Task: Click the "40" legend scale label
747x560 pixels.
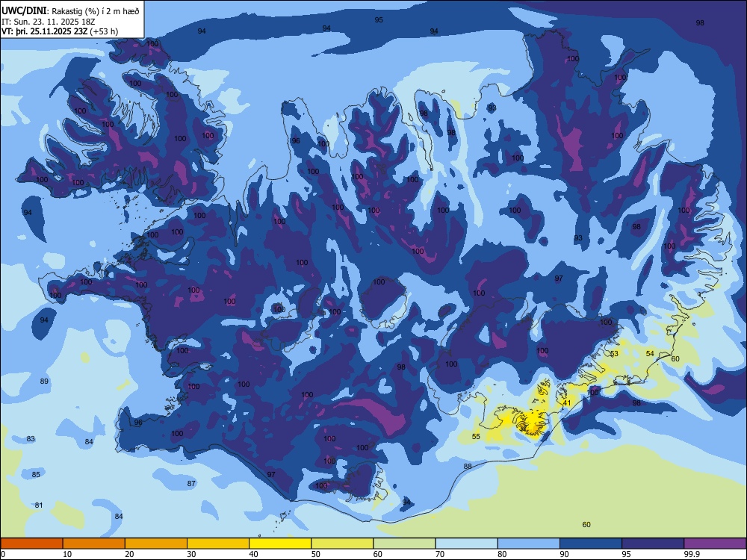Action: 253,554
